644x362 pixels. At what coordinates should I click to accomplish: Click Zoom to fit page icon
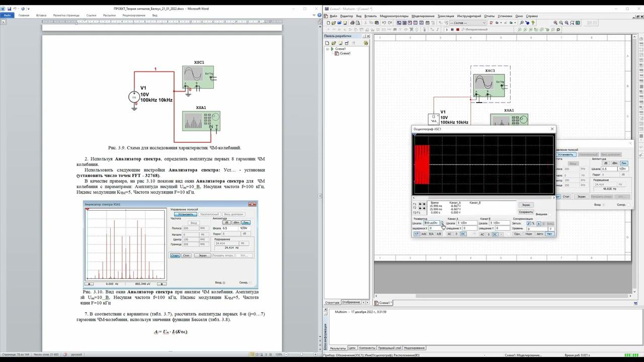coord(572,23)
